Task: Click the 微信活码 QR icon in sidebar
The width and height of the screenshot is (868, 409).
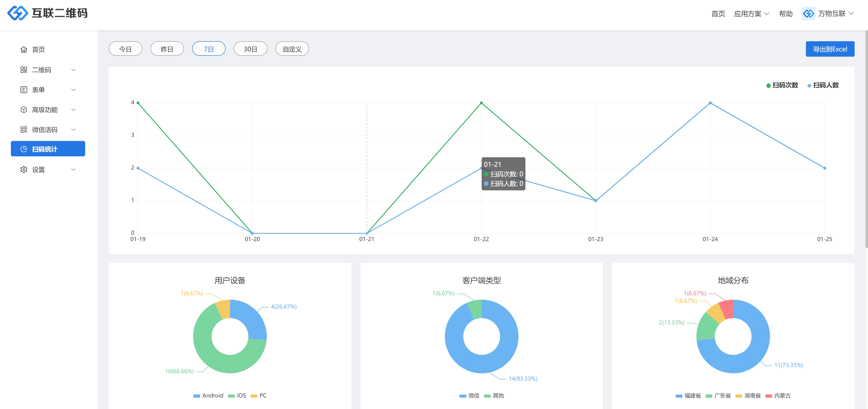Action: click(24, 130)
